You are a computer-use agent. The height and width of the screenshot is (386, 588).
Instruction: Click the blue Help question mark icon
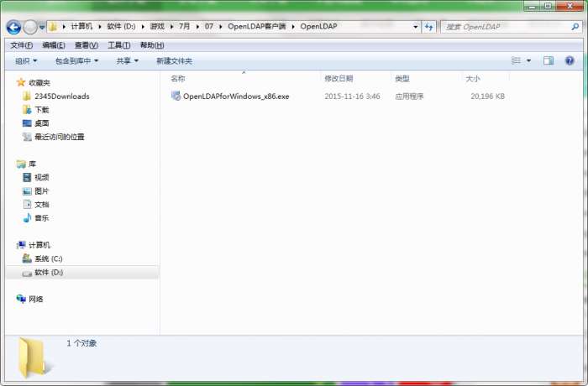[570, 60]
